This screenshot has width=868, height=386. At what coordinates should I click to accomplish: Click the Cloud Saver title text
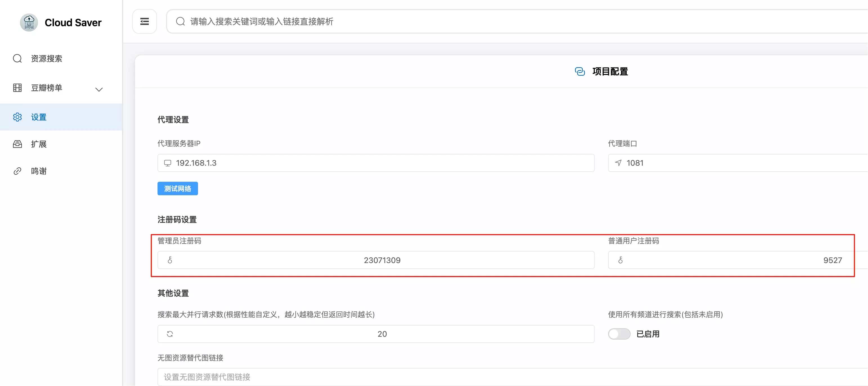tap(73, 23)
